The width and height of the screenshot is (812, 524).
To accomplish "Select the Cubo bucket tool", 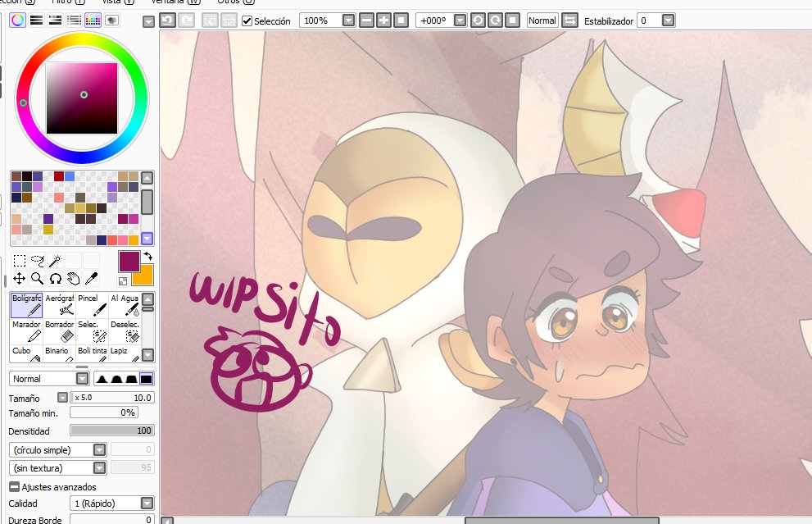I will tap(26, 353).
